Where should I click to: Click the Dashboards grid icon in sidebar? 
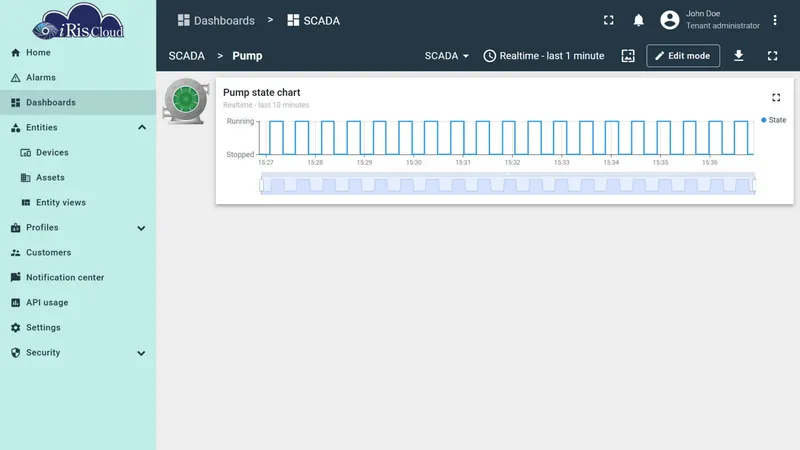15,103
